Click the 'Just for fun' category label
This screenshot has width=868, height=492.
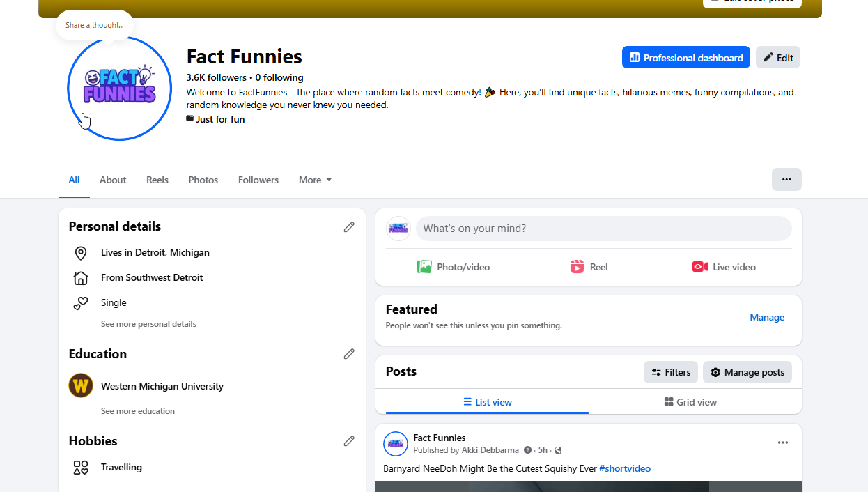pos(220,119)
